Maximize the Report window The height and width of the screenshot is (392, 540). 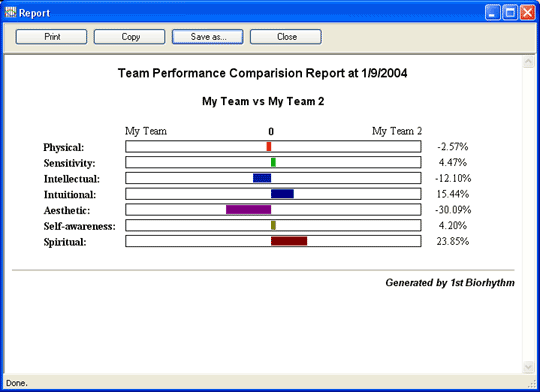510,13
